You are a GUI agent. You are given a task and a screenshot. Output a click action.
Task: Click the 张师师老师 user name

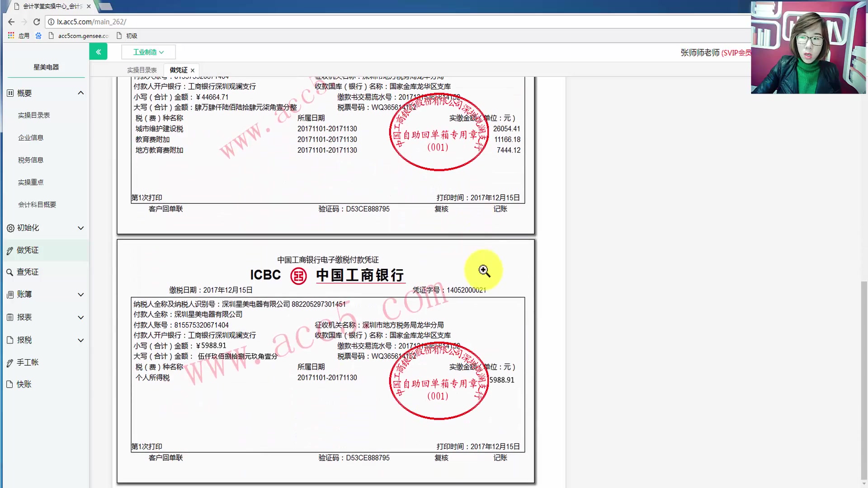700,53
